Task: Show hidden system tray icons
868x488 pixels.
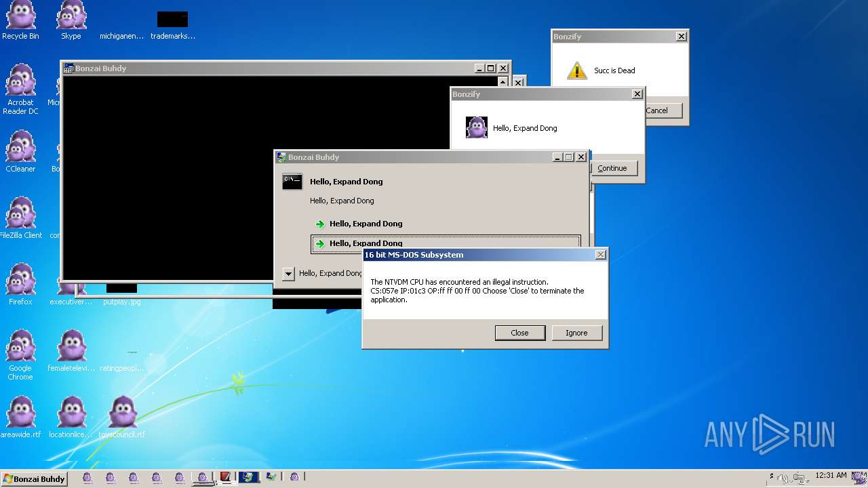Action: (771, 477)
